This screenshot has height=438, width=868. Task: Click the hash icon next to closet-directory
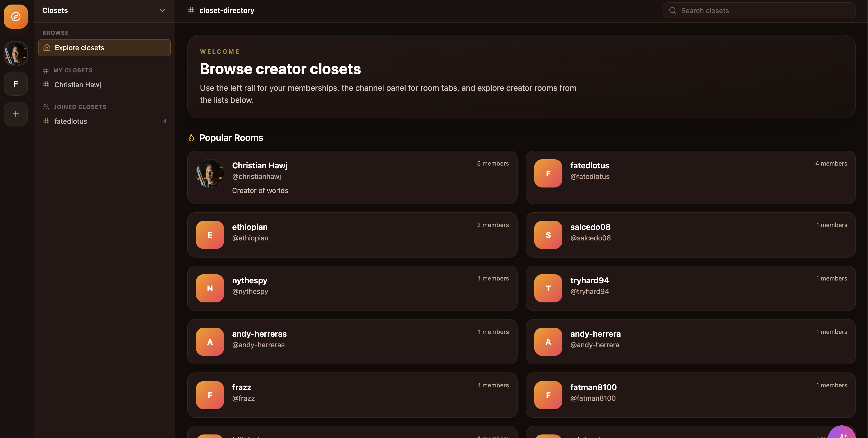click(x=191, y=11)
